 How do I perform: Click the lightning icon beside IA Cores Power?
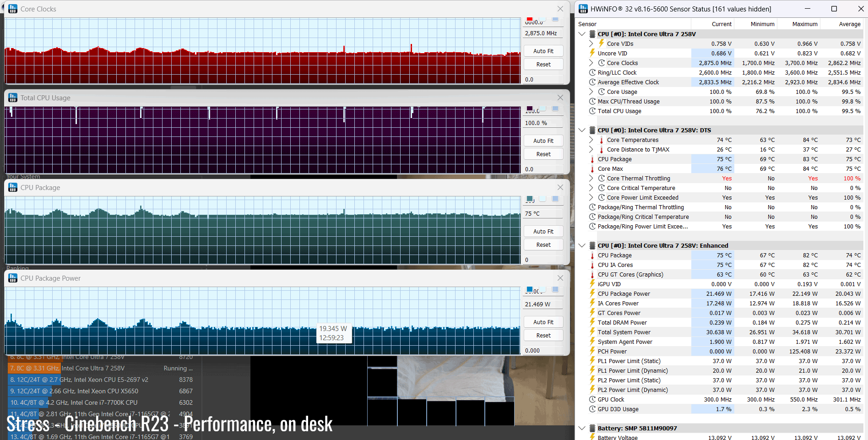592,303
